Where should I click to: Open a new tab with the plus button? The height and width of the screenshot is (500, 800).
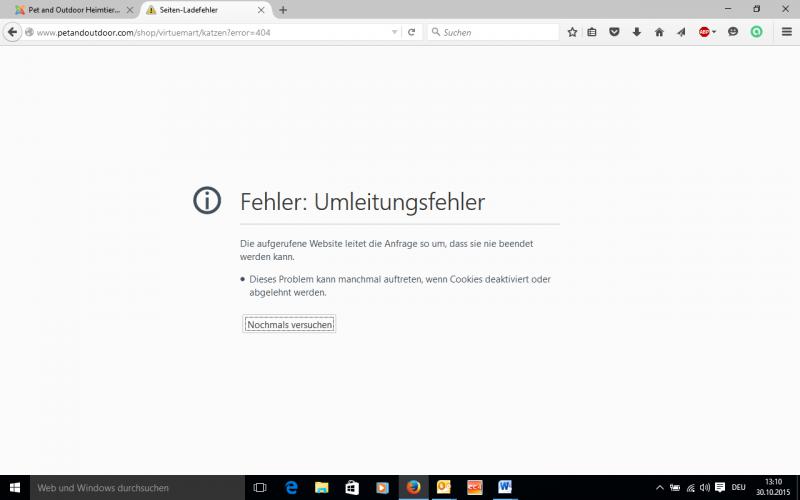283,10
